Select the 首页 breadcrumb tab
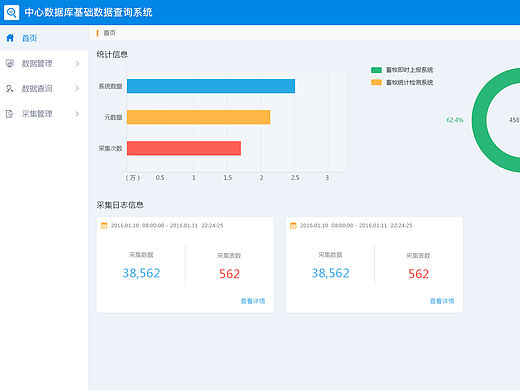 point(109,33)
